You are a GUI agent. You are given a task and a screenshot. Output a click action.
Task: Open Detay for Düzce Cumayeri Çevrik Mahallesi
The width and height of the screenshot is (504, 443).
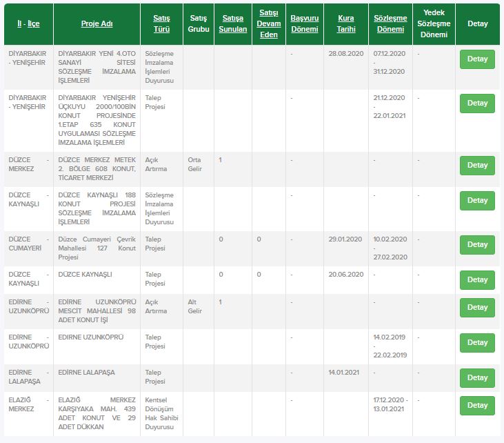(x=477, y=245)
